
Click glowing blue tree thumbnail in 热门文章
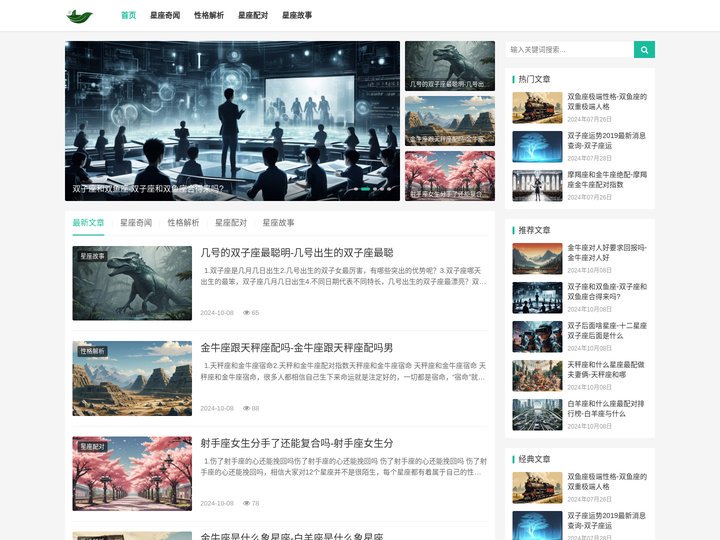click(537, 146)
